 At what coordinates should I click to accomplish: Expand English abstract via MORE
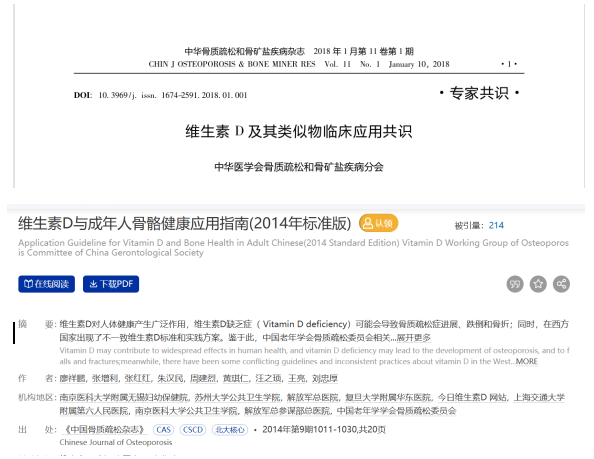(527, 362)
